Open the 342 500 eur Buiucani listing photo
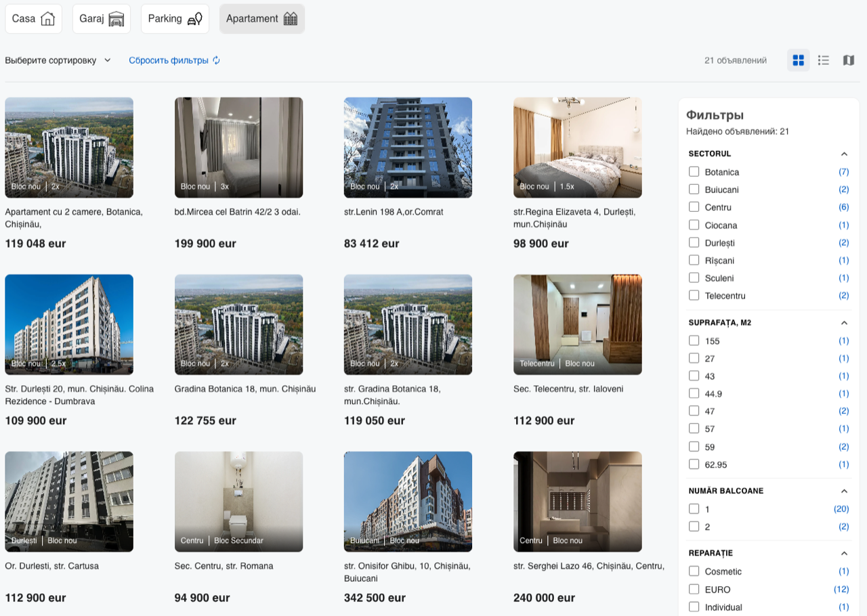Viewport: 867px width, 616px height. point(408,502)
